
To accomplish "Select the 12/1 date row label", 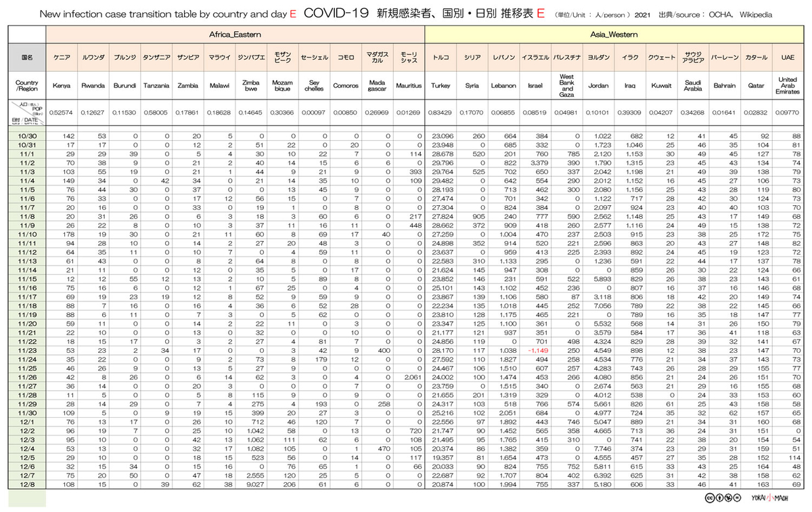I will [28, 421].
